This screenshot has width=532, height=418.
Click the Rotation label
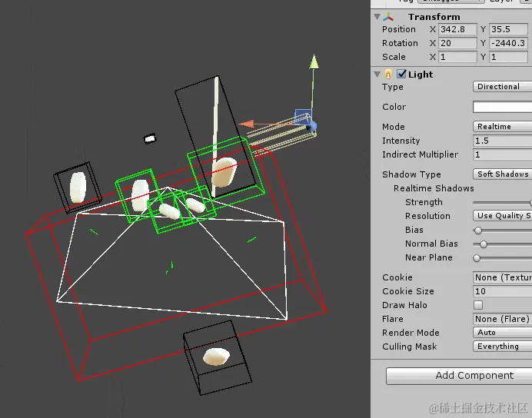point(400,43)
